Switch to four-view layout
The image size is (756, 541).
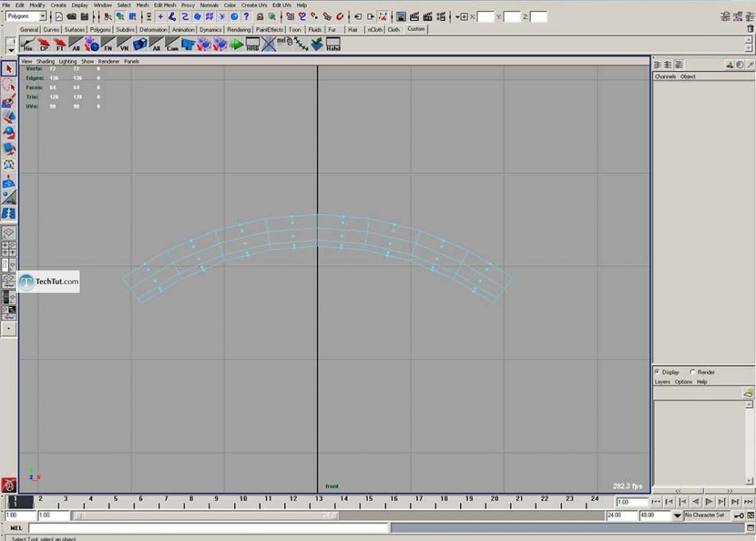9,249
